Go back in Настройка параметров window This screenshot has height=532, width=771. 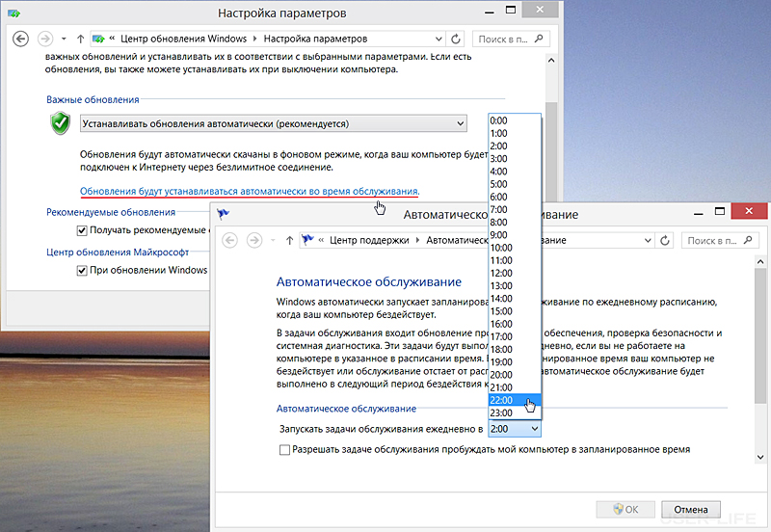point(20,39)
